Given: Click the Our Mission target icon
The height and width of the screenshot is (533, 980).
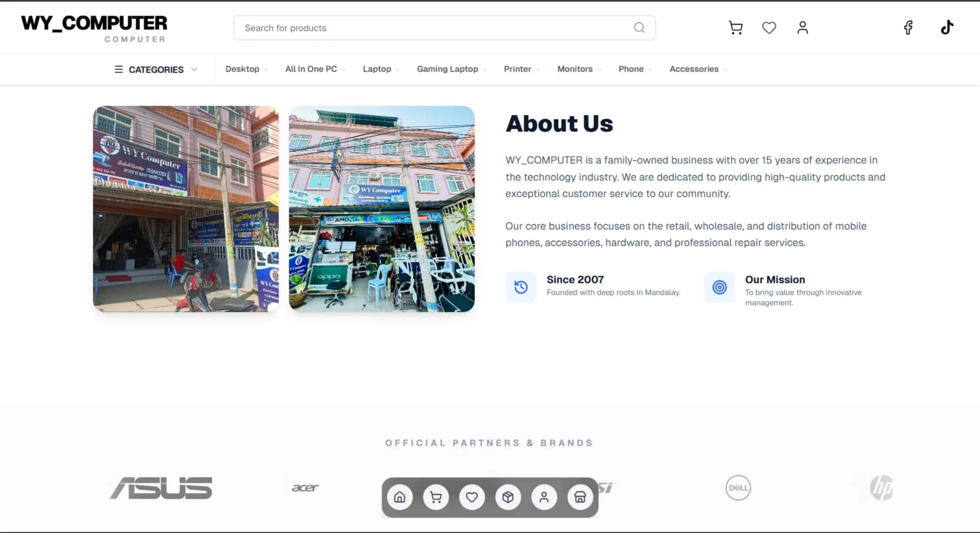Looking at the screenshot, I should (x=720, y=287).
